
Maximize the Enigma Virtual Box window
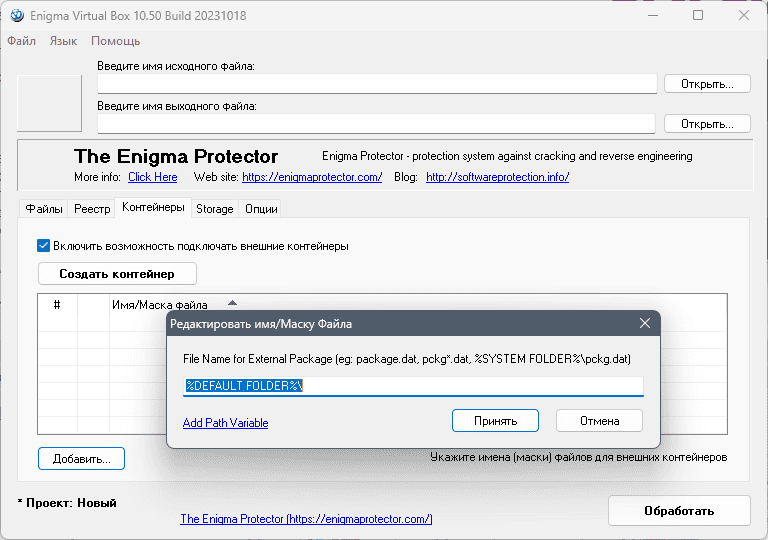698,16
